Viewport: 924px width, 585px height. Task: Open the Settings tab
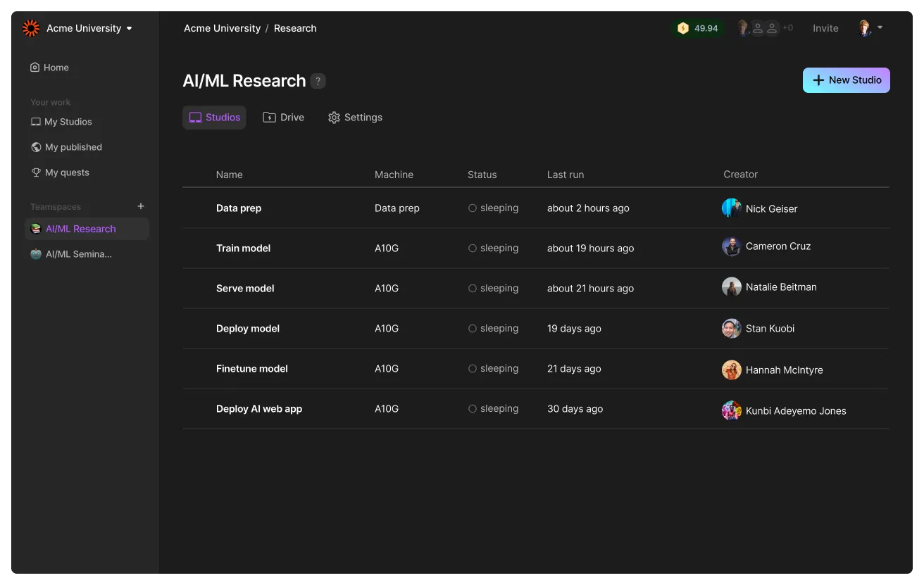356,118
